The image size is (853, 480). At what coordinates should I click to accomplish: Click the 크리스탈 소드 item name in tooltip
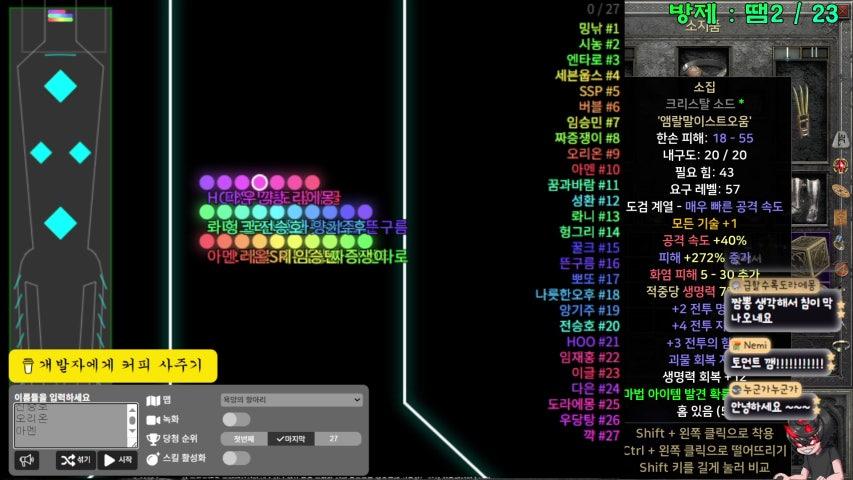(x=700, y=103)
